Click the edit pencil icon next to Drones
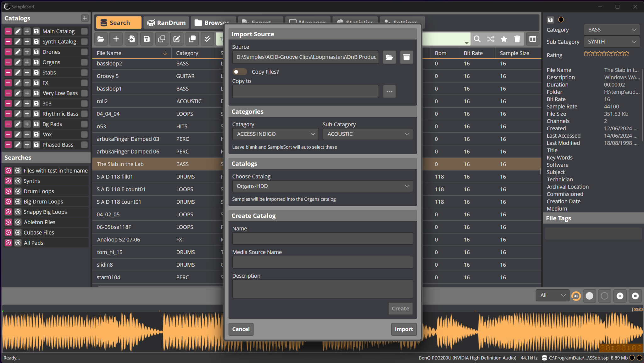This screenshot has height=363, width=644. tap(18, 52)
